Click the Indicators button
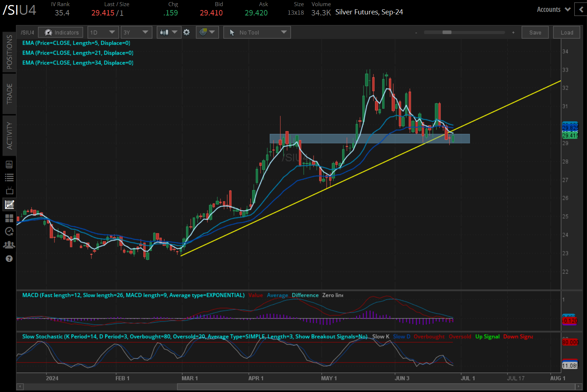The width and height of the screenshot is (587, 392). [x=61, y=32]
